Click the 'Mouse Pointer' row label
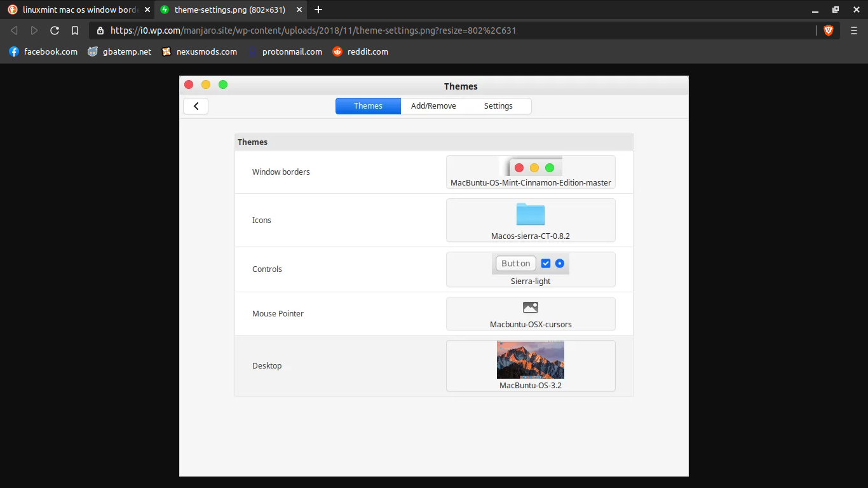This screenshot has height=488, width=868. (x=278, y=314)
